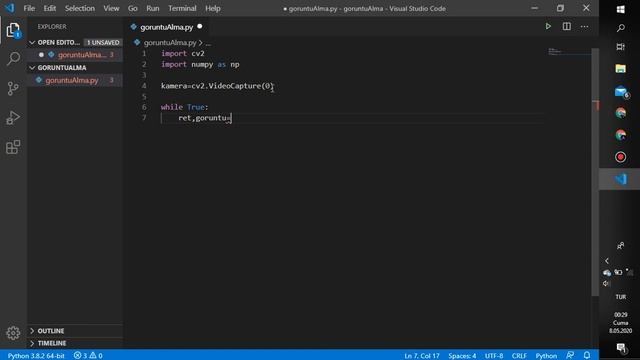Select Python 3.8.2 64-bit interpreter
The image size is (640, 360).
tap(36, 356)
